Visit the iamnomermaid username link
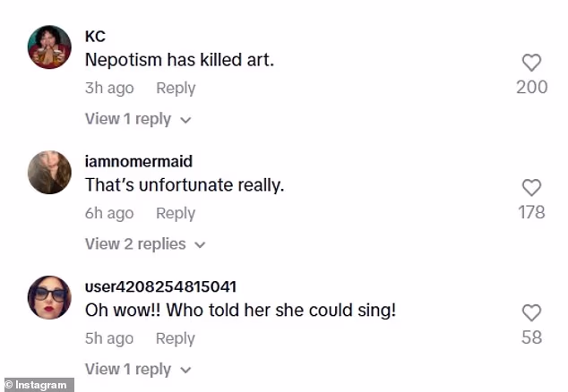This screenshot has width=568, height=392. 139,161
